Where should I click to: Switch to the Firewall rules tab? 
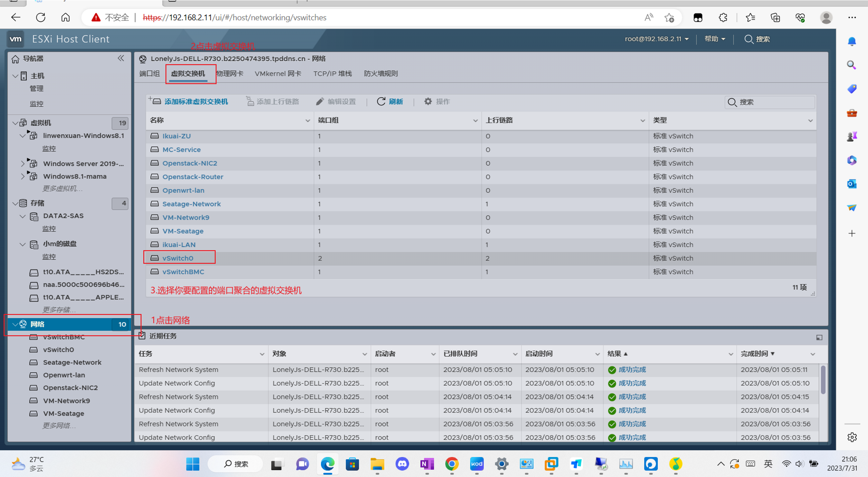[x=381, y=74]
